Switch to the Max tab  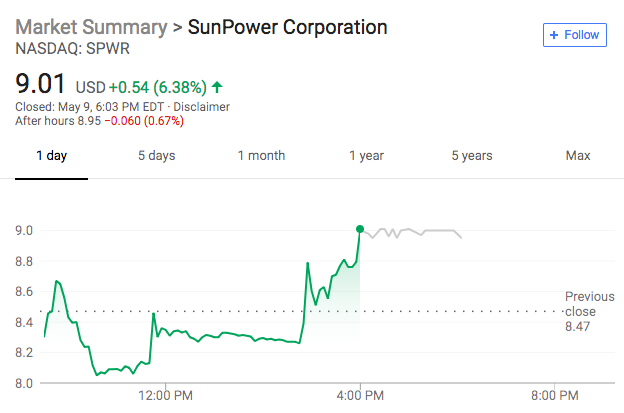(x=578, y=156)
